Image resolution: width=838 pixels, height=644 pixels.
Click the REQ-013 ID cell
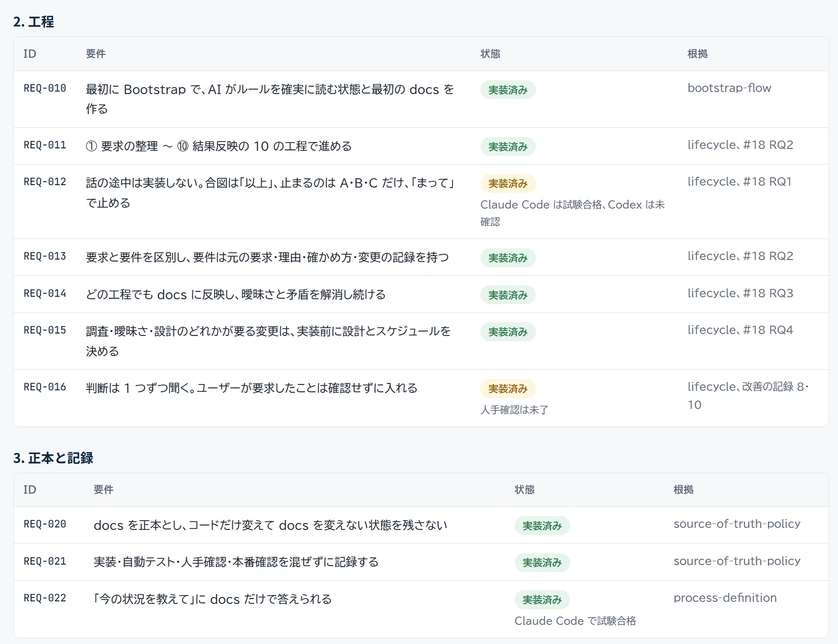pos(45,256)
